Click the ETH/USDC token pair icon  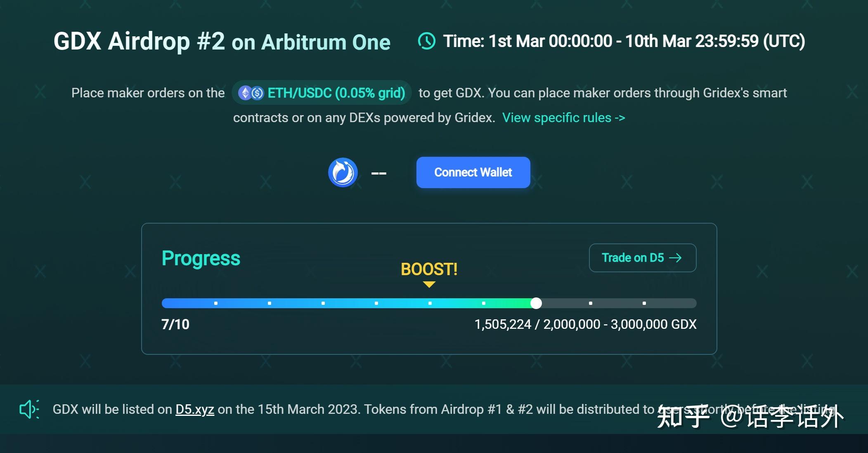pos(251,93)
